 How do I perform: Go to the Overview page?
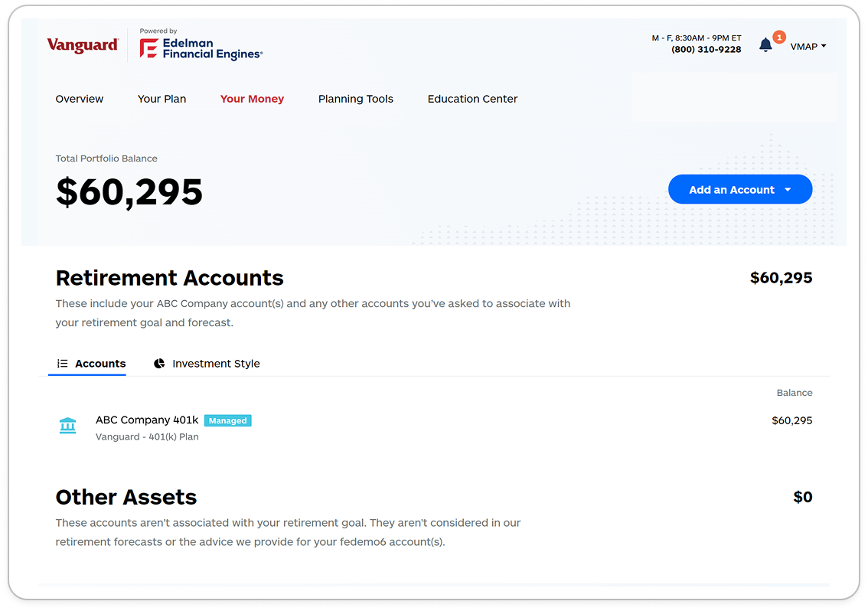pos(80,99)
